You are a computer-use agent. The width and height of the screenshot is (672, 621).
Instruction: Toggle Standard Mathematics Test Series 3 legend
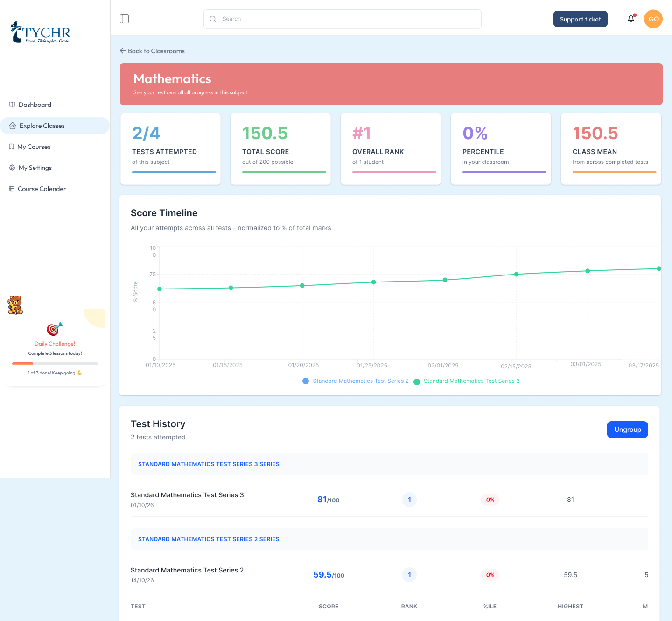pyautogui.click(x=467, y=381)
